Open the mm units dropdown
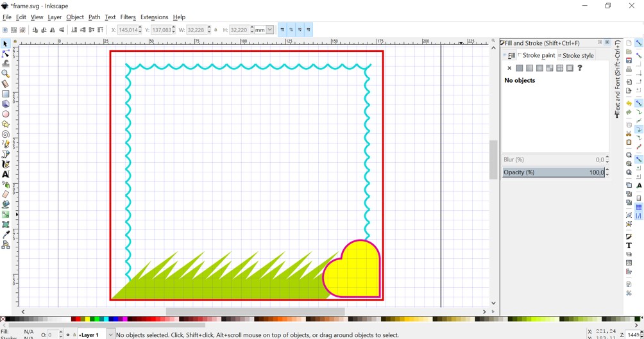Image resolution: width=644 pixels, height=339 pixels. [x=270, y=29]
